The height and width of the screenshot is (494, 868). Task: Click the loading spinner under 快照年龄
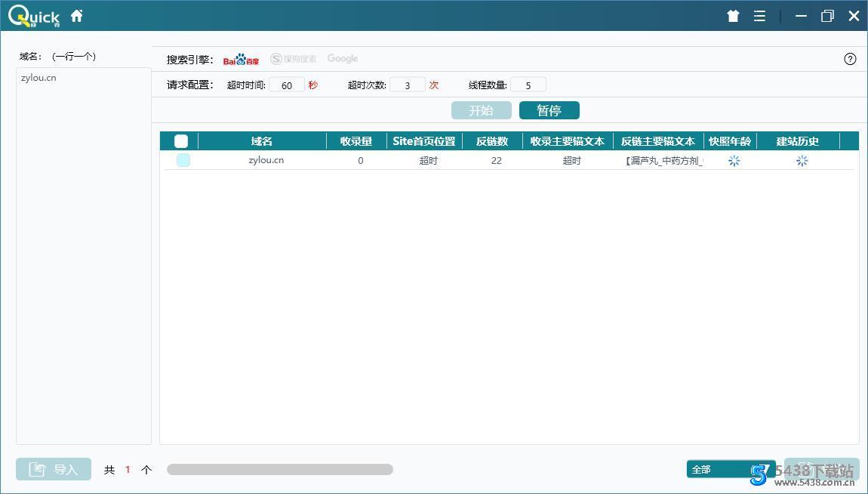click(733, 160)
